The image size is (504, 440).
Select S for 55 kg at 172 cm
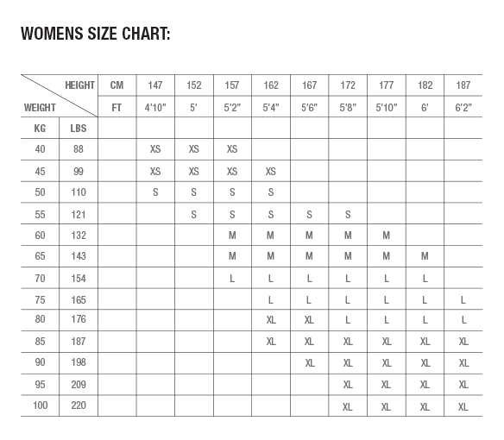coord(348,214)
